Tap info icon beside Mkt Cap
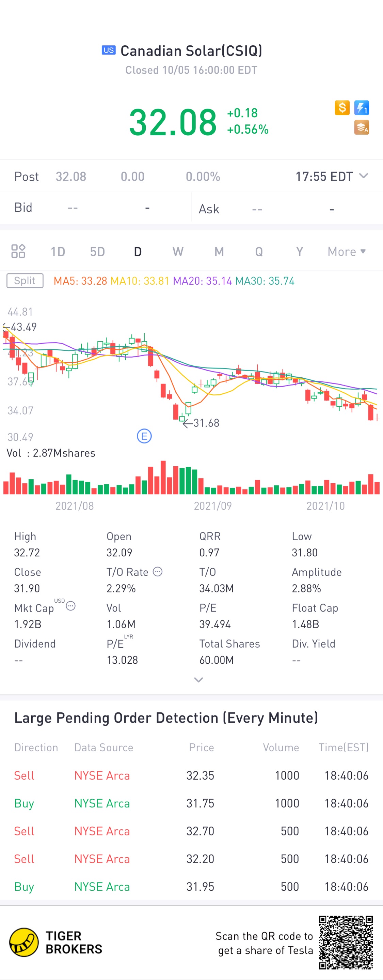Screen dimensions: 383x980 [71, 606]
